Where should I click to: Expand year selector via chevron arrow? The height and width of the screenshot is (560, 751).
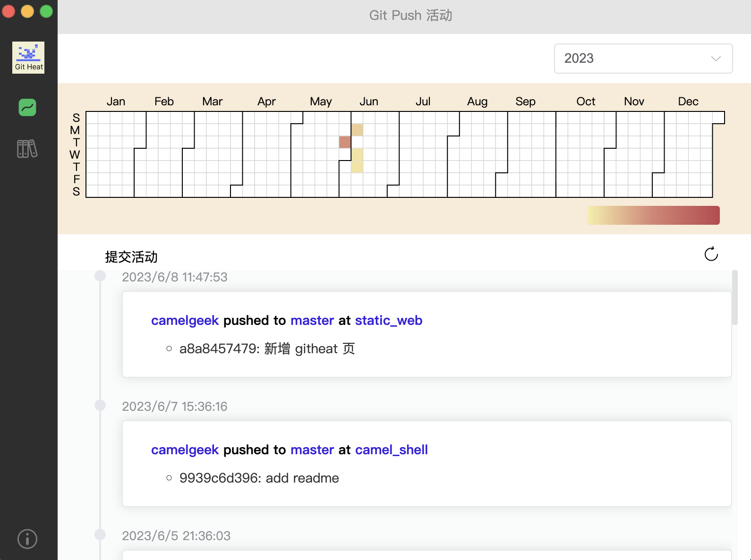pyautogui.click(x=716, y=59)
